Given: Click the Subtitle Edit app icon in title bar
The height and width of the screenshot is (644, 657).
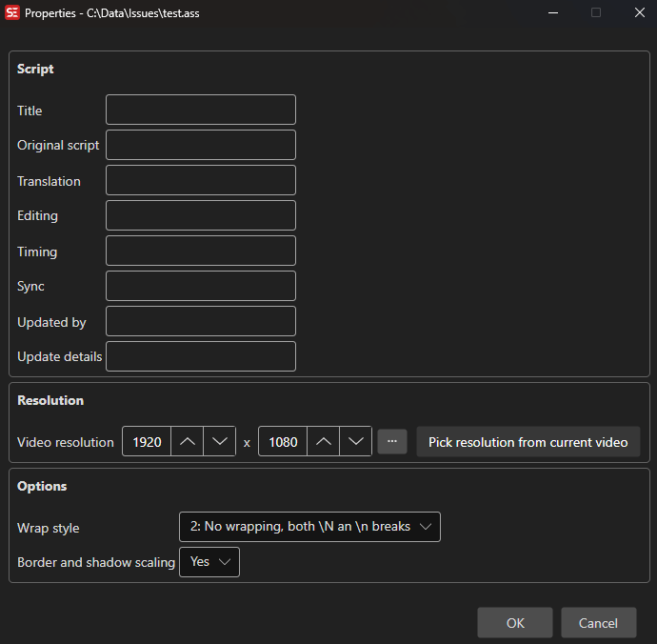Looking at the screenshot, I should 12,12.
